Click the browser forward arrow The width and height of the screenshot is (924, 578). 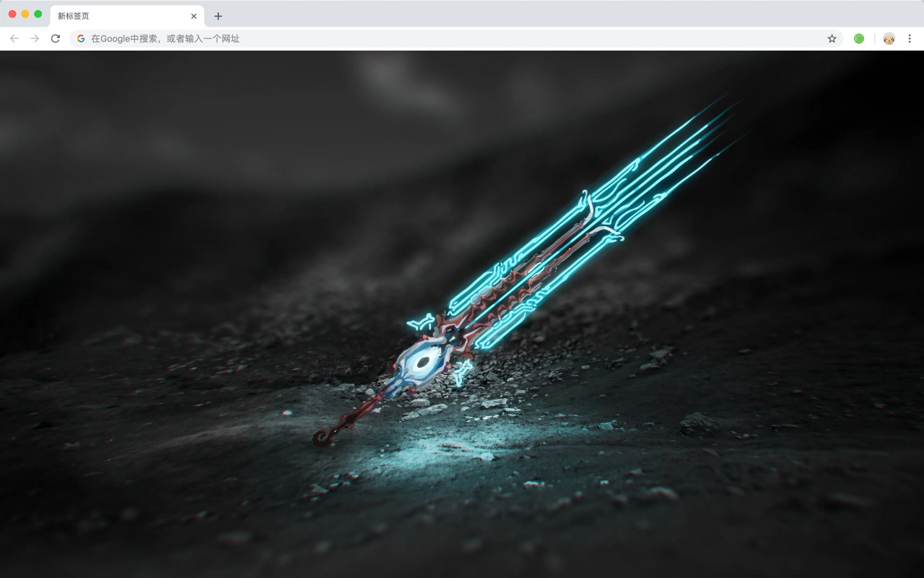click(35, 38)
